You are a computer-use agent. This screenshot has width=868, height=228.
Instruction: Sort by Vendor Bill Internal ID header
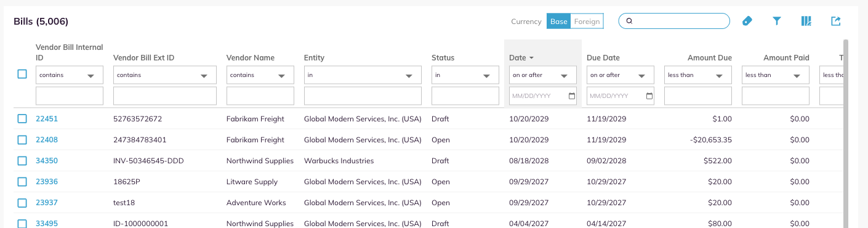(70, 52)
